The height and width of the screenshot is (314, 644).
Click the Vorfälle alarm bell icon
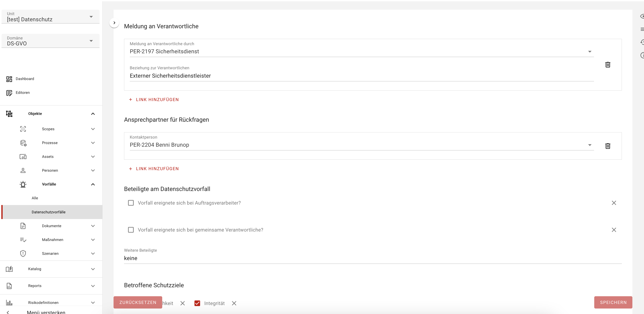23,184
